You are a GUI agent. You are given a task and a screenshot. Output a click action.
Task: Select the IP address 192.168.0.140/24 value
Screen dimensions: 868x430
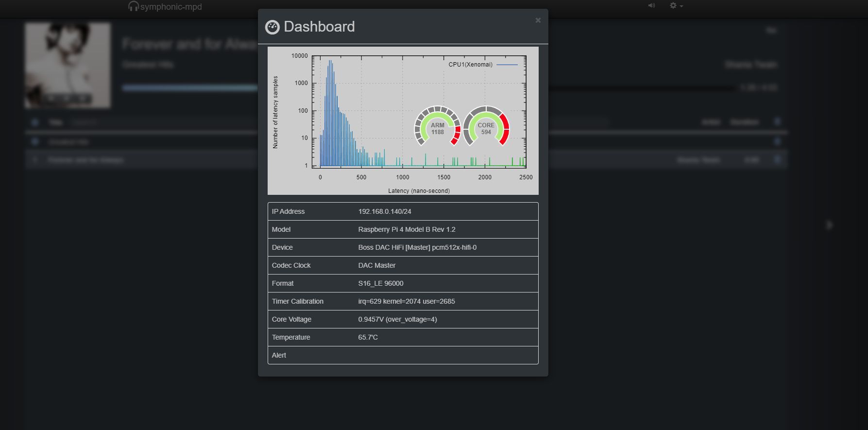385,211
